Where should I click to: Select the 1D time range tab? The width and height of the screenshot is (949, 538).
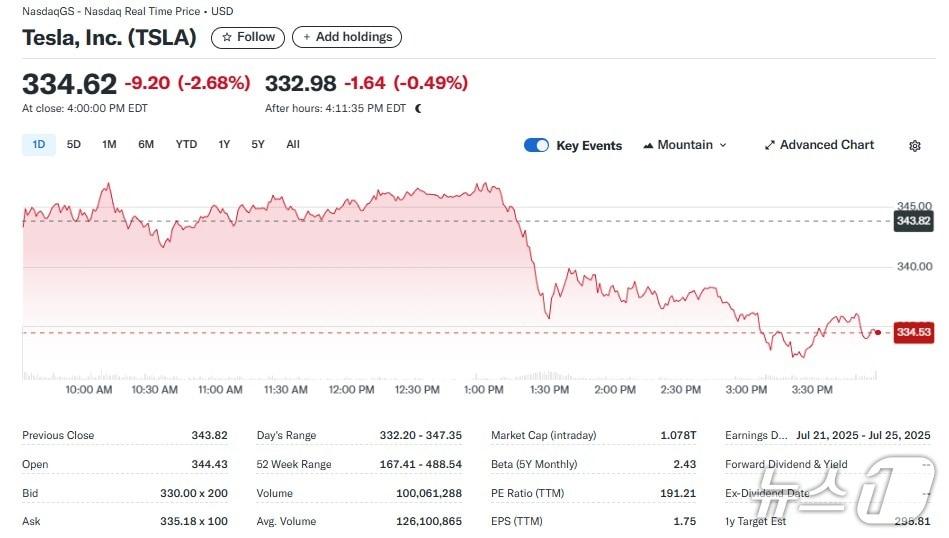(x=39, y=145)
